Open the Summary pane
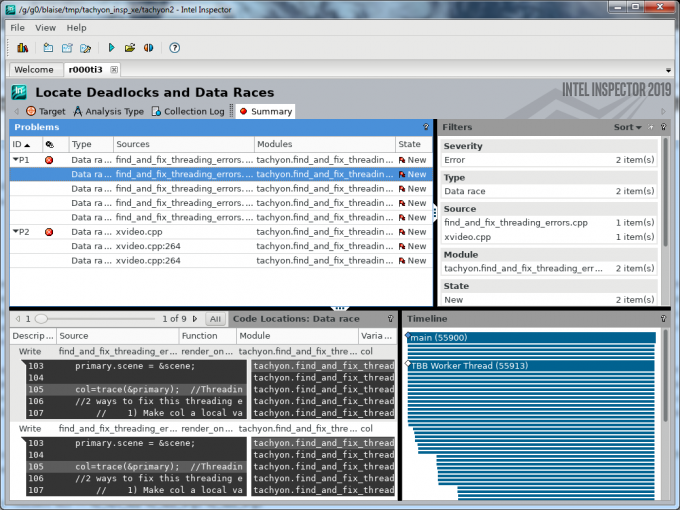This screenshot has width=680, height=510. 266,111
